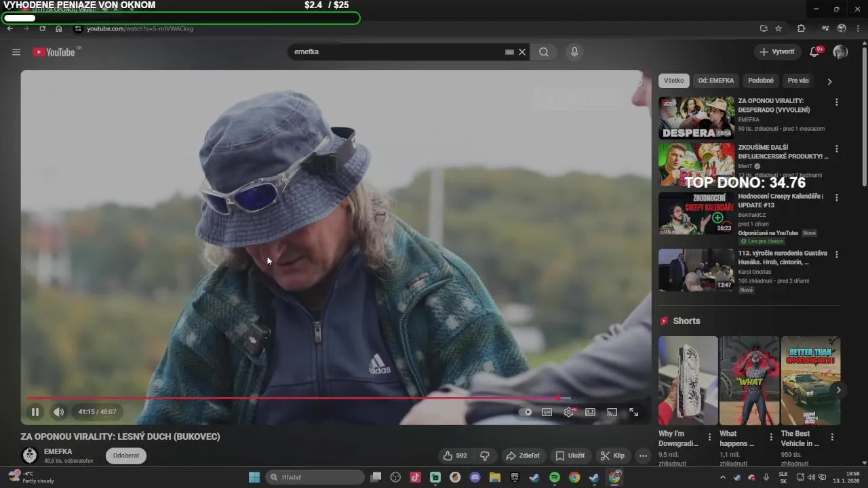This screenshot has height=488, width=868.
Task: Open options for 'The Best Vehicle' short
Action: pyautogui.click(x=832, y=437)
